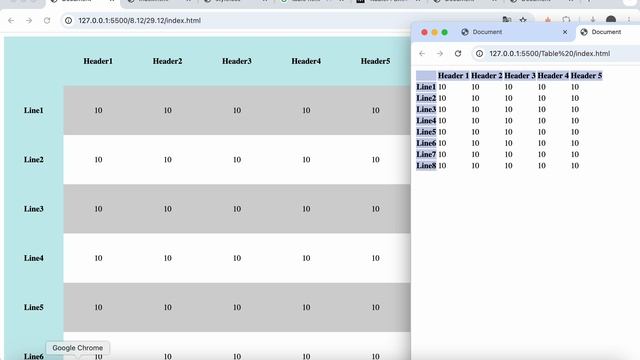Click Header2 in the large table
This screenshot has height=360, width=640.
tap(167, 61)
